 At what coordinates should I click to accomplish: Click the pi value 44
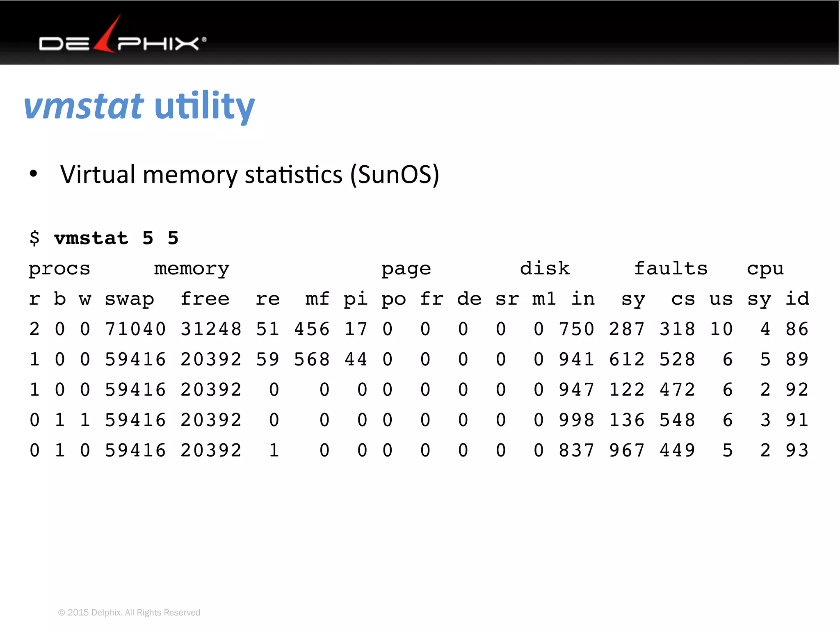click(356, 359)
